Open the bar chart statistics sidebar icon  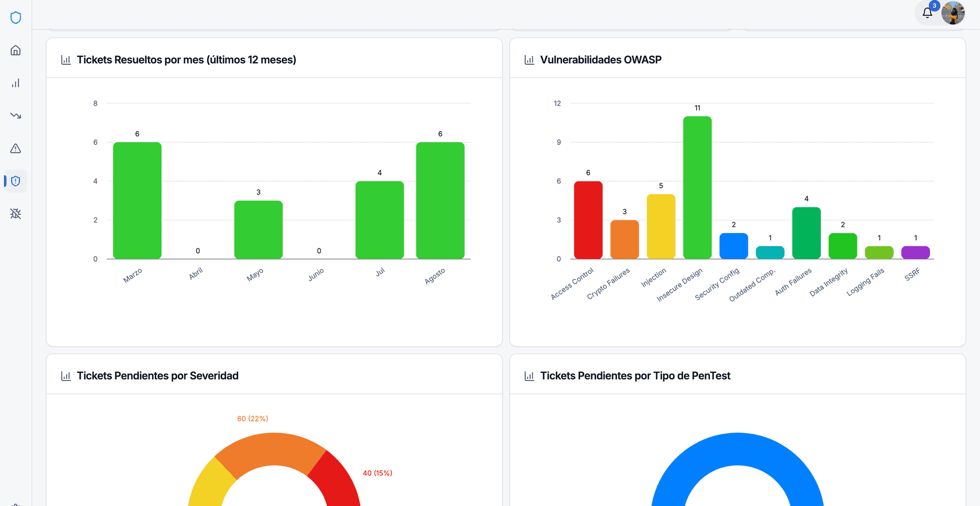(x=16, y=83)
